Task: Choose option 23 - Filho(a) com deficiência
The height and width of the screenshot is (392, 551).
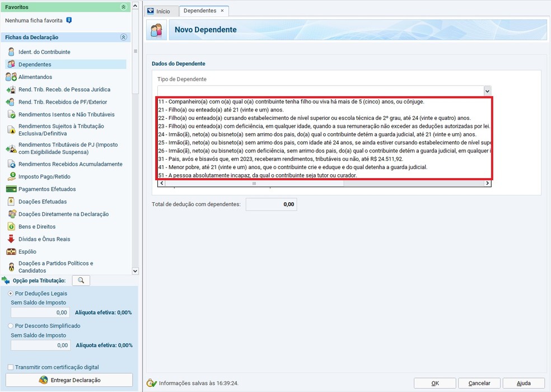Action: (x=324, y=126)
